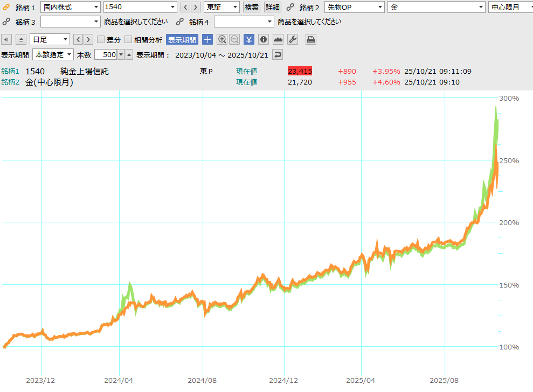The height and width of the screenshot is (392, 533).
Task: Enable the 差分 checkbox
Action: click(x=101, y=39)
